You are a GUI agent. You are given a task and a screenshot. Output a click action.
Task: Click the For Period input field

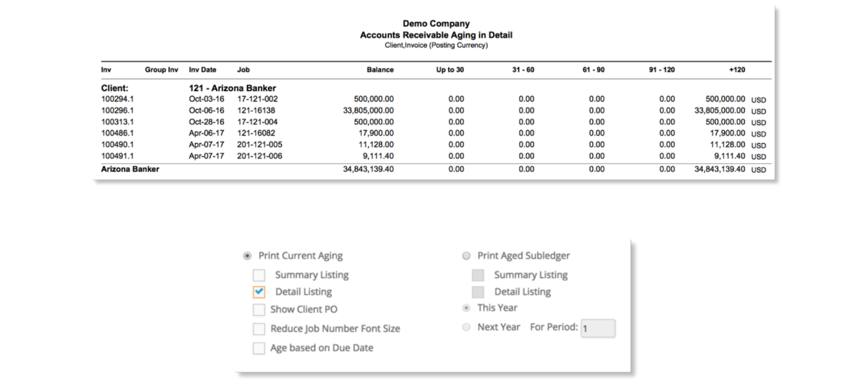598,328
